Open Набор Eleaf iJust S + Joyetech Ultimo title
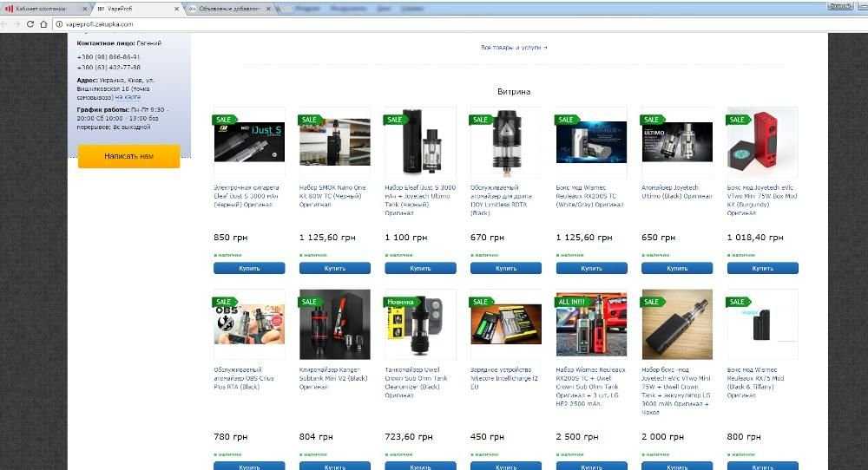The width and height of the screenshot is (868, 470). [420, 200]
